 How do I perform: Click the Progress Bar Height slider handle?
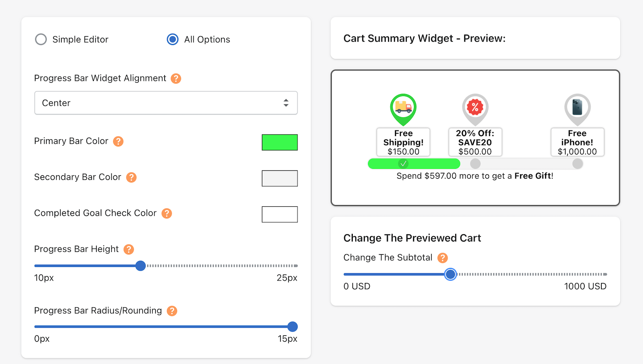141,266
